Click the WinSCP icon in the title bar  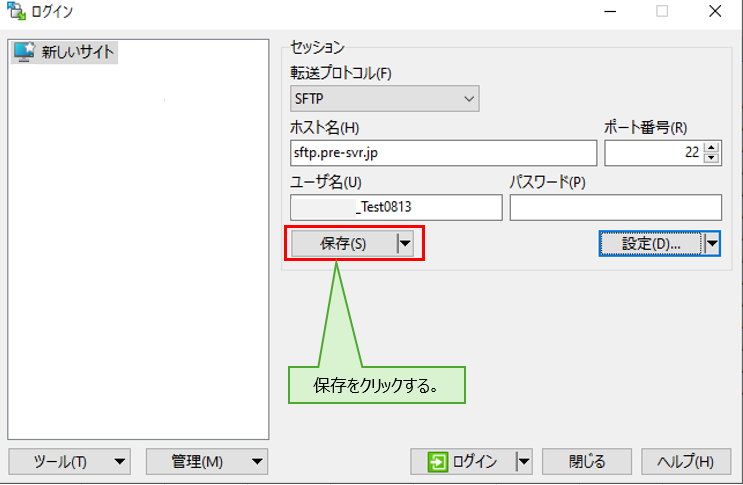pyautogui.click(x=14, y=12)
